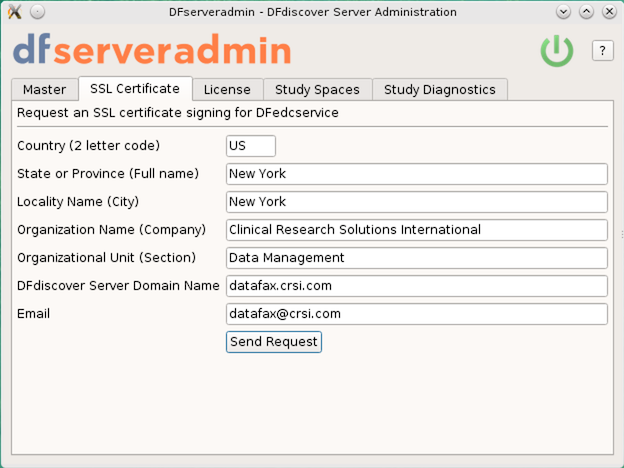Open the License tab
This screenshot has width=624, height=468.
227,90
